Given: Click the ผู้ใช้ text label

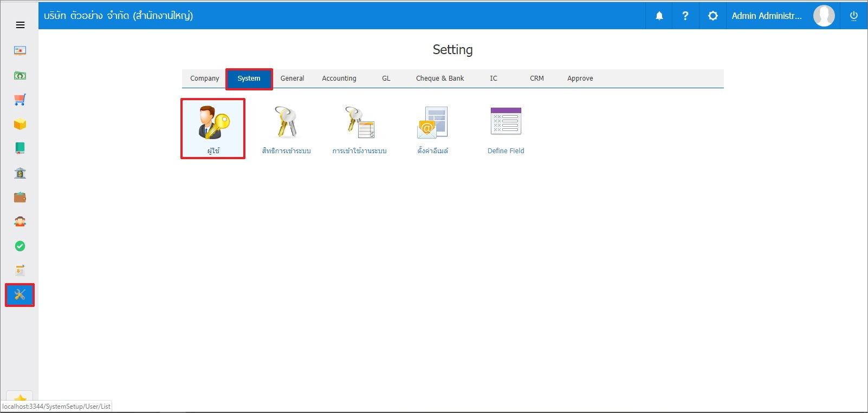Looking at the screenshot, I should click(213, 151).
